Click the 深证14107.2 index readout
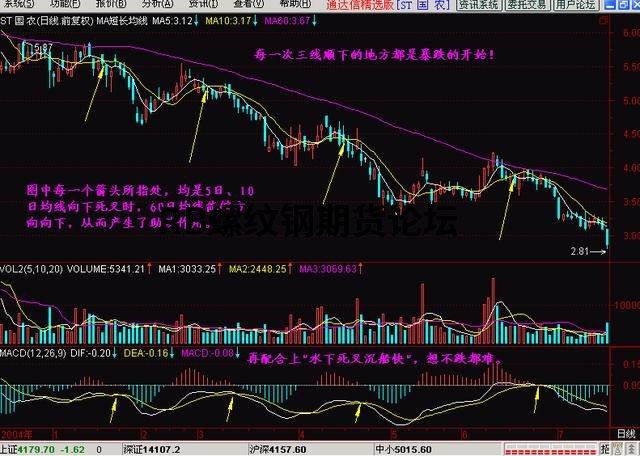Screen dimensions: 640x456 pos(151,450)
